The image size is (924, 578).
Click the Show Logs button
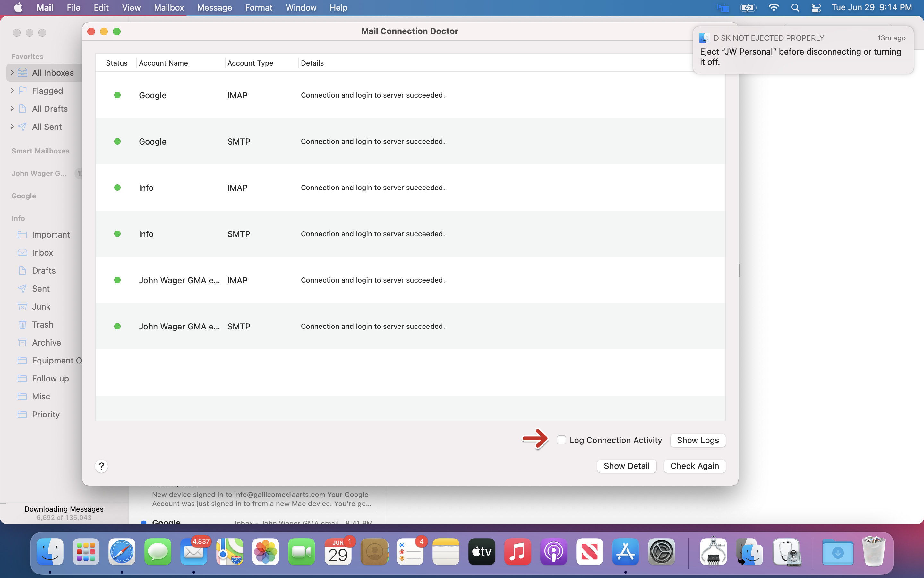pos(697,440)
